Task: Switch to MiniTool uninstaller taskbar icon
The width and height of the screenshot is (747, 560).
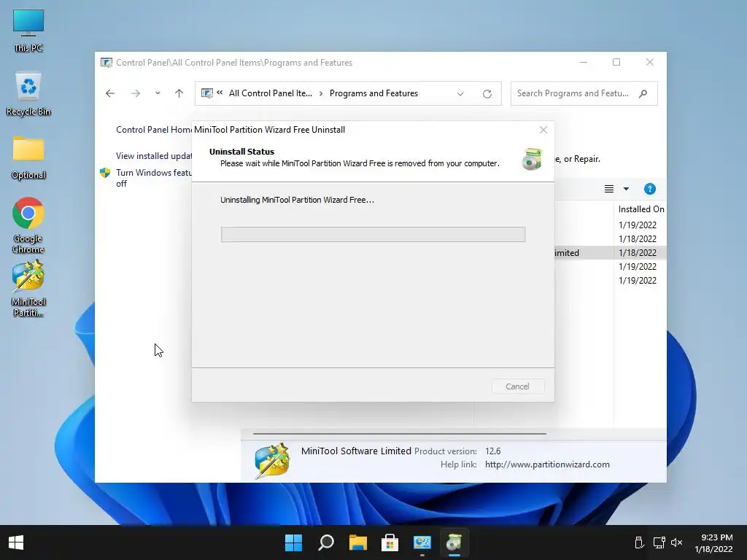Action: pos(454,542)
